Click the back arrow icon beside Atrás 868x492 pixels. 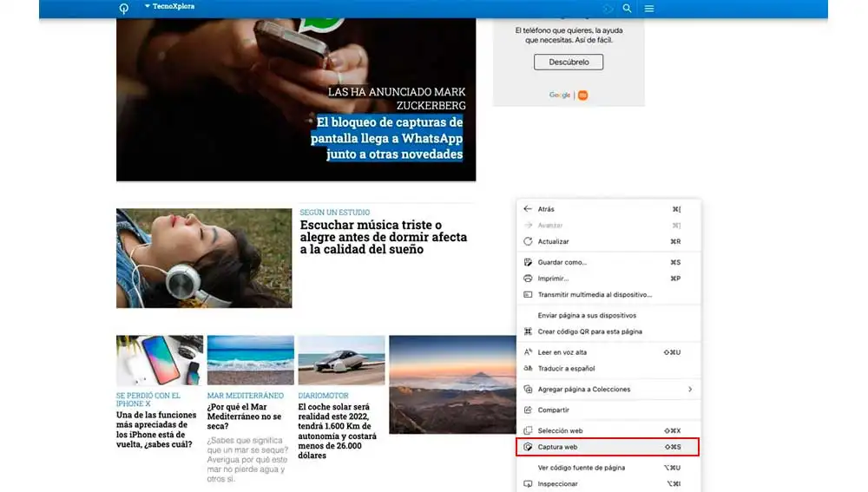tap(528, 208)
